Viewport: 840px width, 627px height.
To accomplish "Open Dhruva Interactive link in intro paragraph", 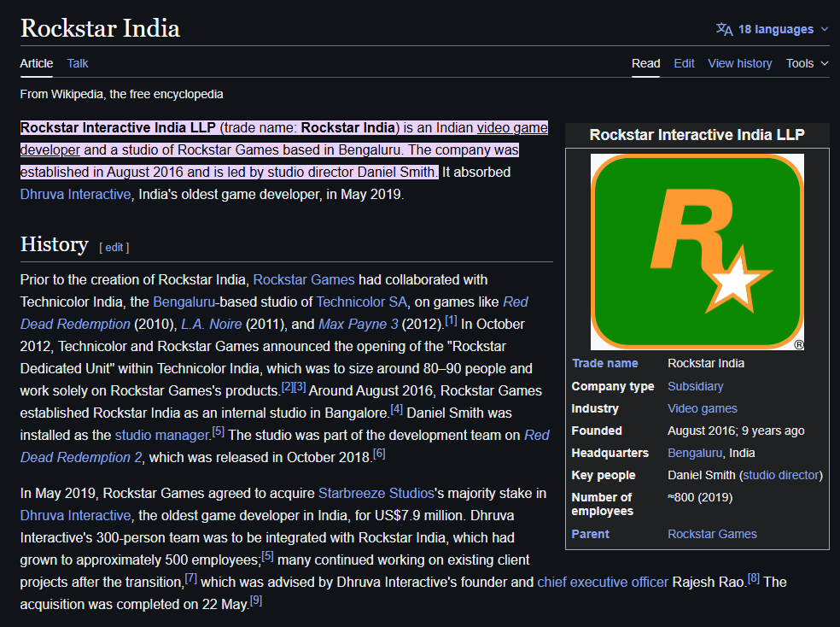I will (x=75, y=194).
